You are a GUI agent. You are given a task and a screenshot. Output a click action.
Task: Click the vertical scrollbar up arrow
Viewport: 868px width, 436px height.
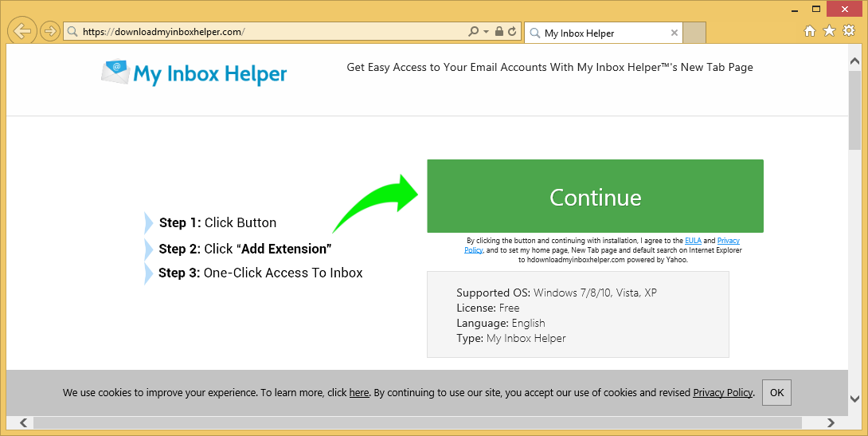tap(854, 61)
